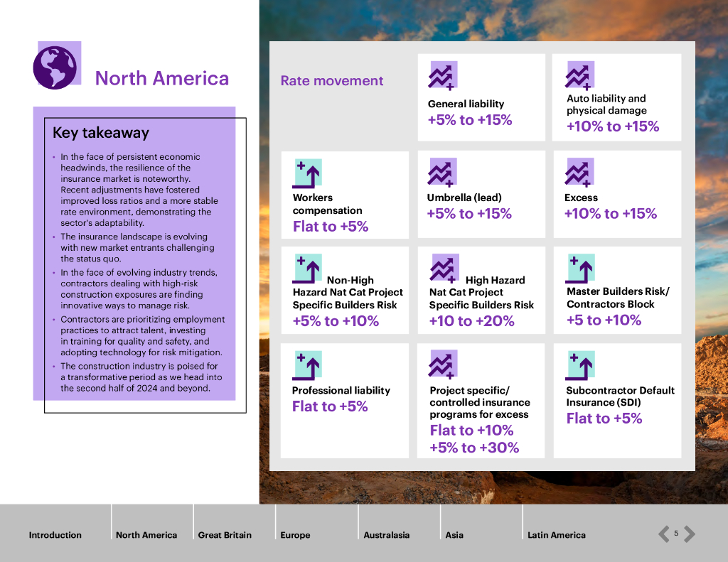Click the Professional liability label
The width and height of the screenshot is (728, 562).
[341, 391]
